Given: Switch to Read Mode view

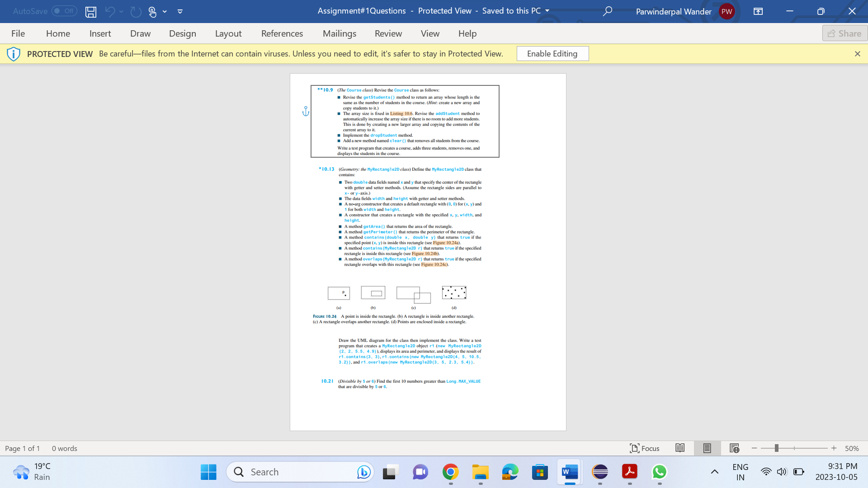Looking at the screenshot, I should pyautogui.click(x=680, y=448).
